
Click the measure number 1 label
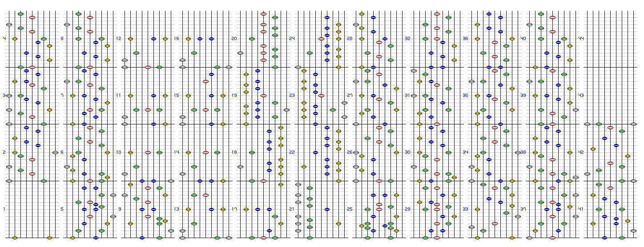pyautogui.click(x=4, y=209)
